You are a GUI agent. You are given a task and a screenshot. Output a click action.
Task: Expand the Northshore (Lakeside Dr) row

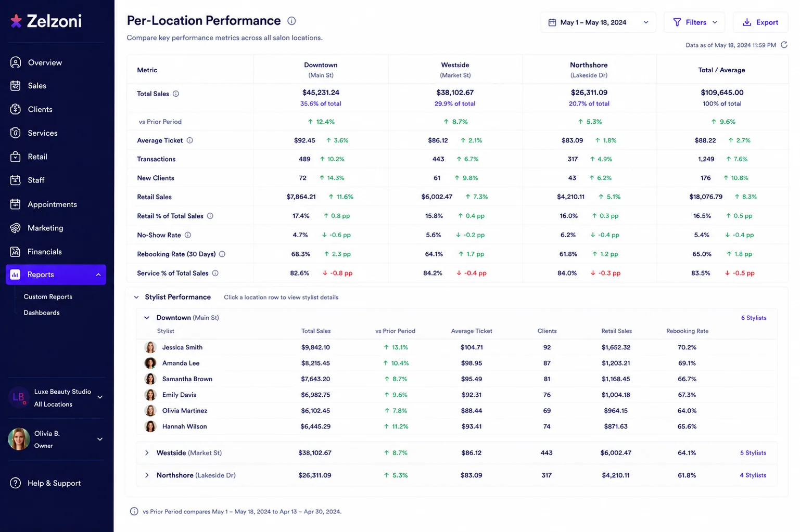pos(147,475)
